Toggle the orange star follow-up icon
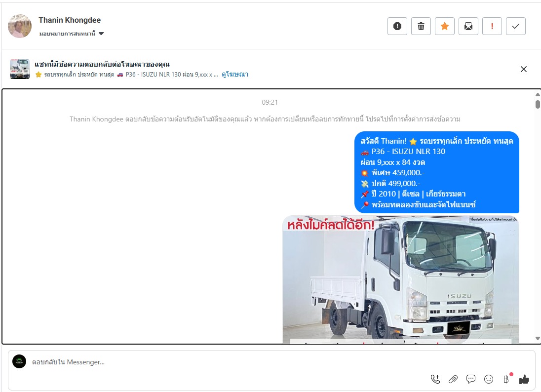541x392 pixels. click(445, 26)
